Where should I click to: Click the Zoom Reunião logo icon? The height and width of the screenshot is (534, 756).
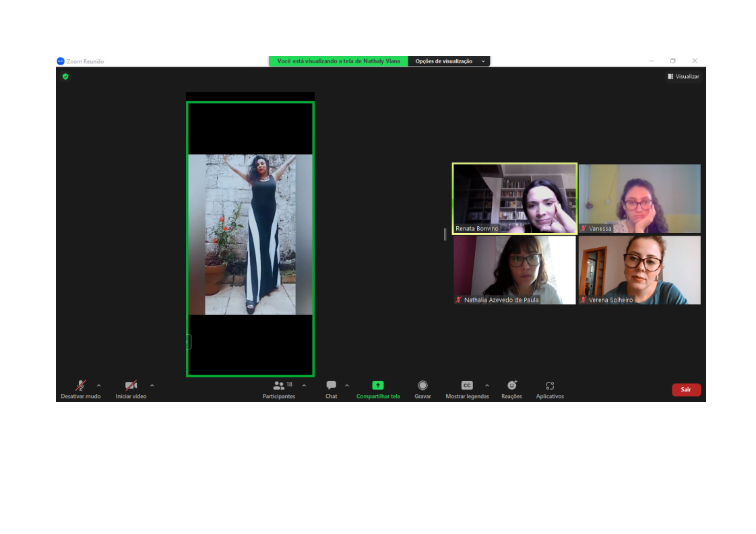pyautogui.click(x=61, y=61)
